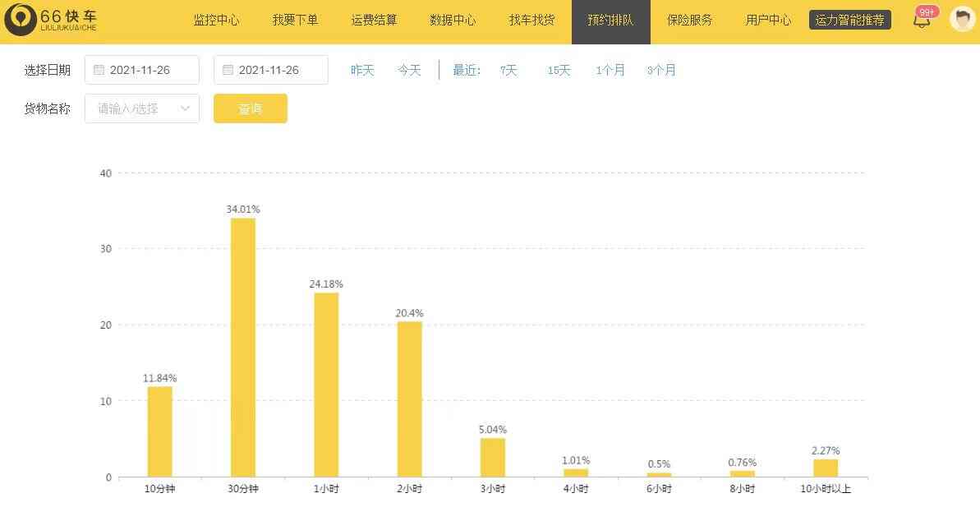The width and height of the screenshot is (980, 507).
Task: Click calendar icon in end date field
Action: tap(228, 71)
